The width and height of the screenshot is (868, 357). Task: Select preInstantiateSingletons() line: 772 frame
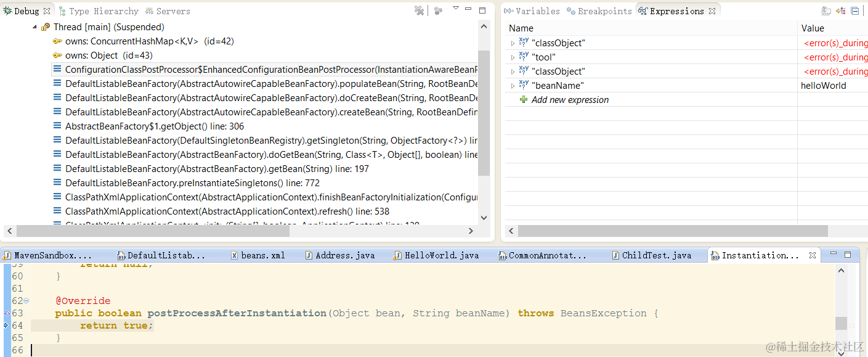192,183
